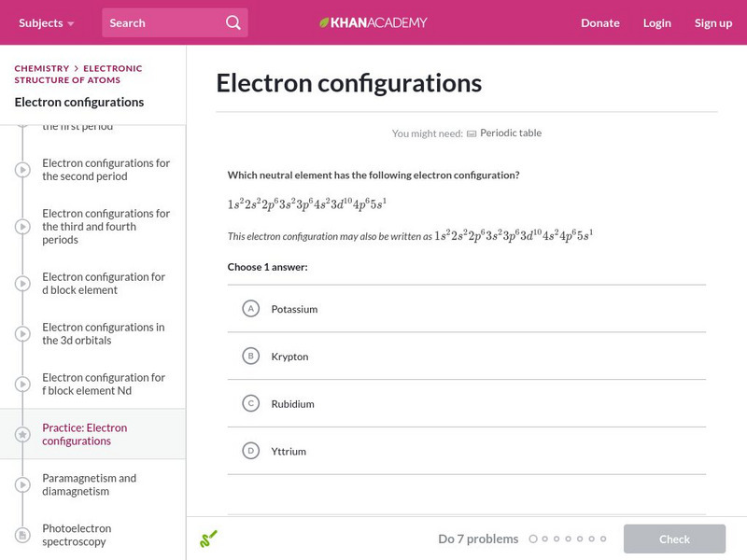Pick answer C Rubidium
The image size is (747, 560).
(250, 404)
